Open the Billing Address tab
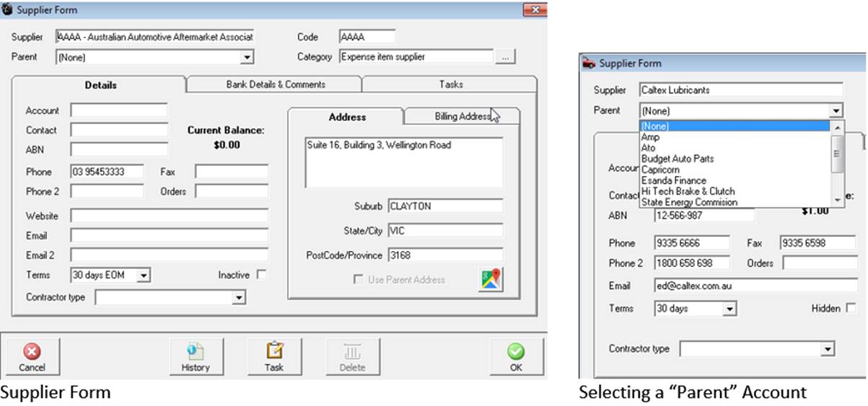 (462, 117)
